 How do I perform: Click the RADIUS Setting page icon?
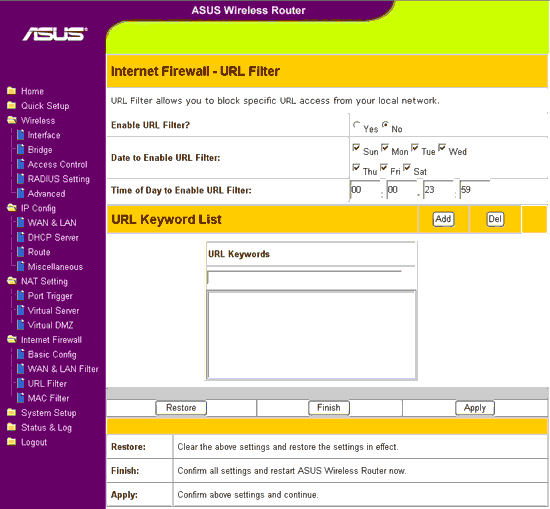[x=21, y=179]
